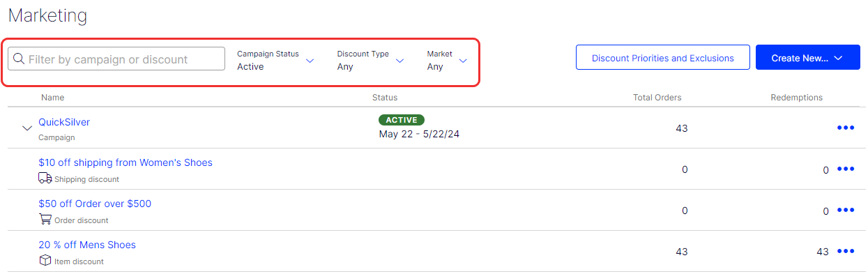Open 20 % off Mens Shoes discount
This screenshot has height=274, width=868.
pyautogui.click(x=87, y=245)
